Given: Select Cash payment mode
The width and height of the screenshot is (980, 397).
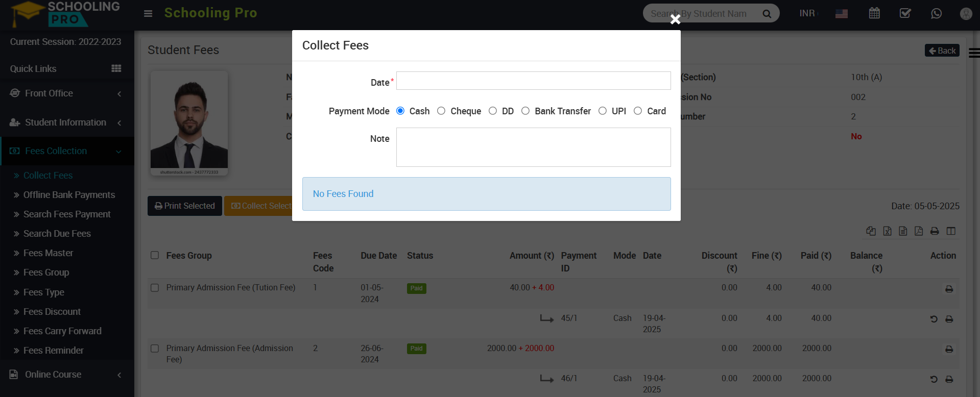Looking at the screenshot, I should [x=400, y=111].
